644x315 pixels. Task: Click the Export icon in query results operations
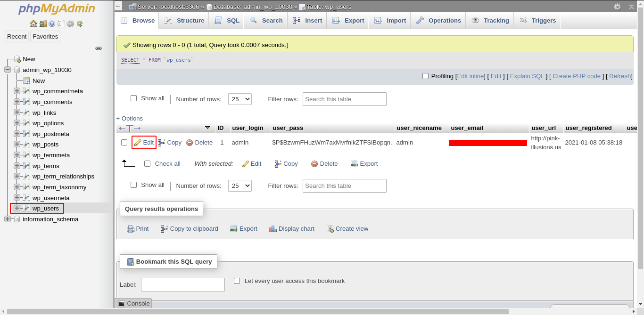[234, 229]
